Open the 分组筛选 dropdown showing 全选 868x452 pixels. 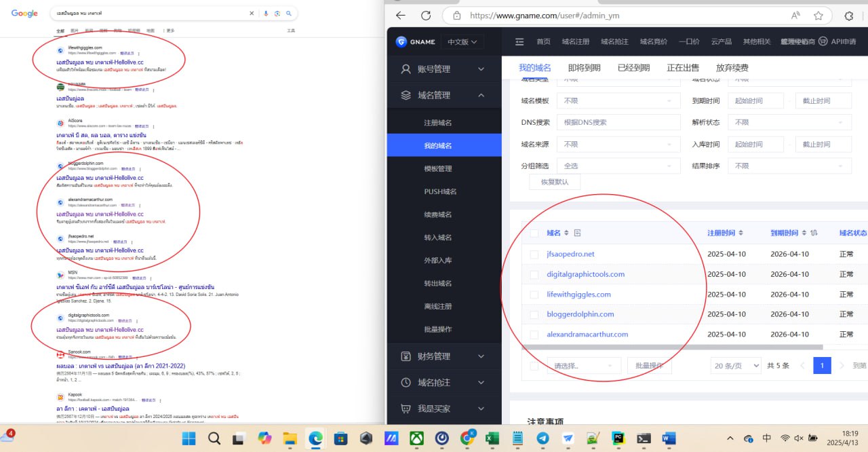click(618, 166)
